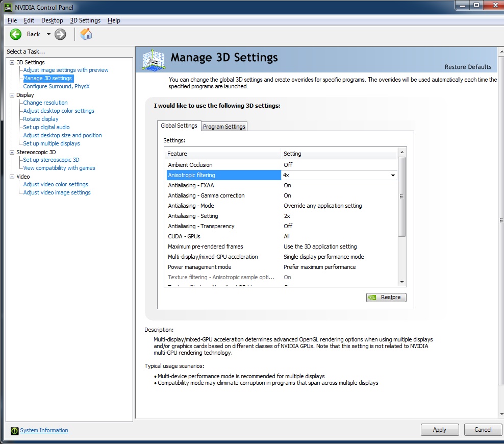Click the Apply button
Viewport: 504px width, 444px height.
point(440,430)
